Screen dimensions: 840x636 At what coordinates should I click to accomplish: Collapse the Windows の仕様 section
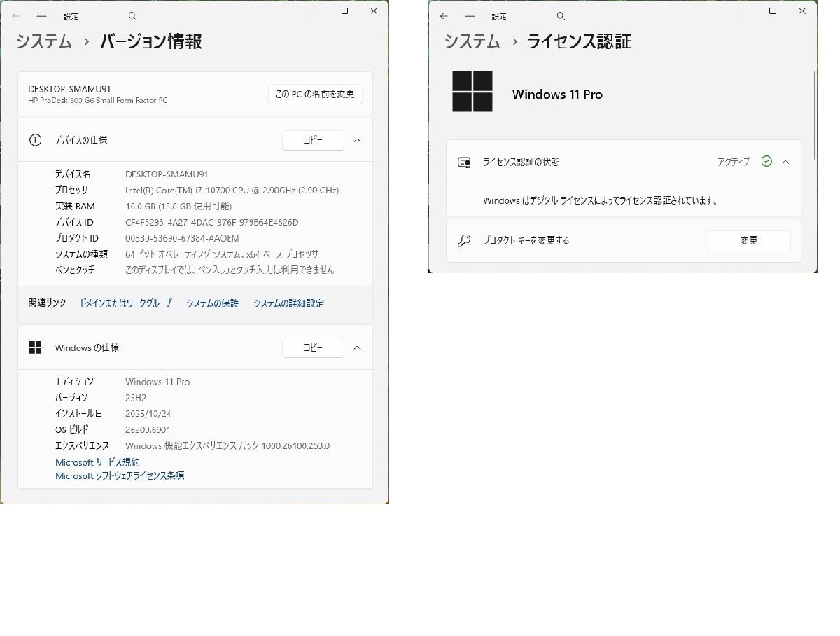coord(357,347)
